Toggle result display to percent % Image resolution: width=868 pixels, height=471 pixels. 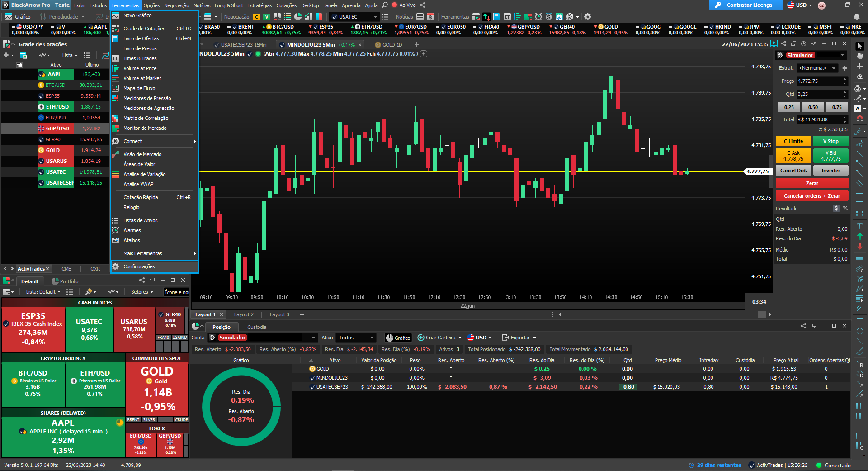845,209
